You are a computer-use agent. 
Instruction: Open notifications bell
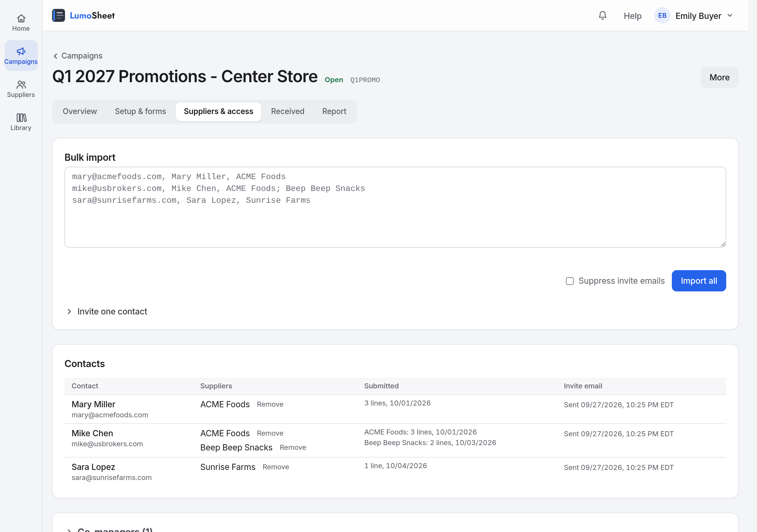click(x=602, y=15)
